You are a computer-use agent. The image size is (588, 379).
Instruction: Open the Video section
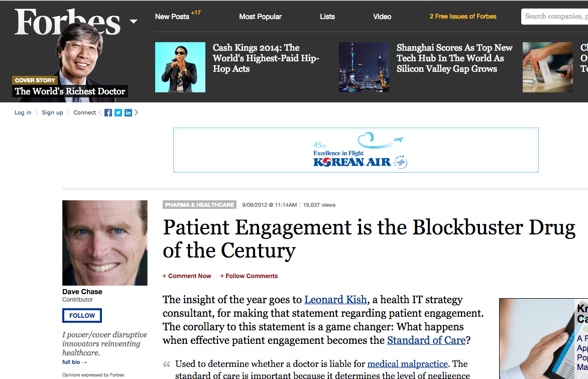382,17
